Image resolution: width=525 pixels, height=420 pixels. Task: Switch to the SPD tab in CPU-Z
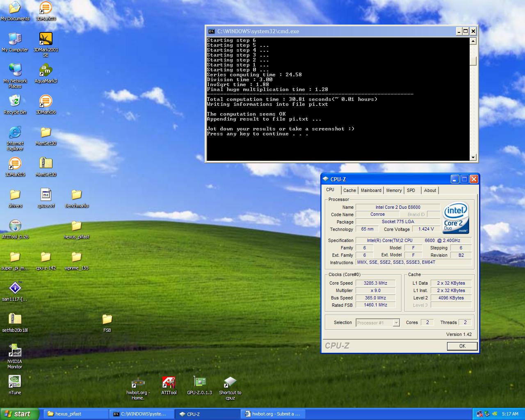tap(411, 190)
